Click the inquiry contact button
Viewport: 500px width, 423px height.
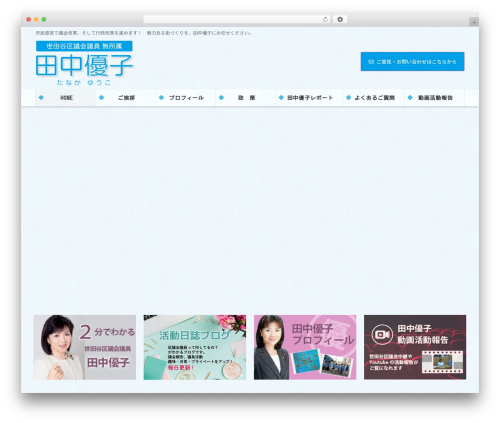412,61
